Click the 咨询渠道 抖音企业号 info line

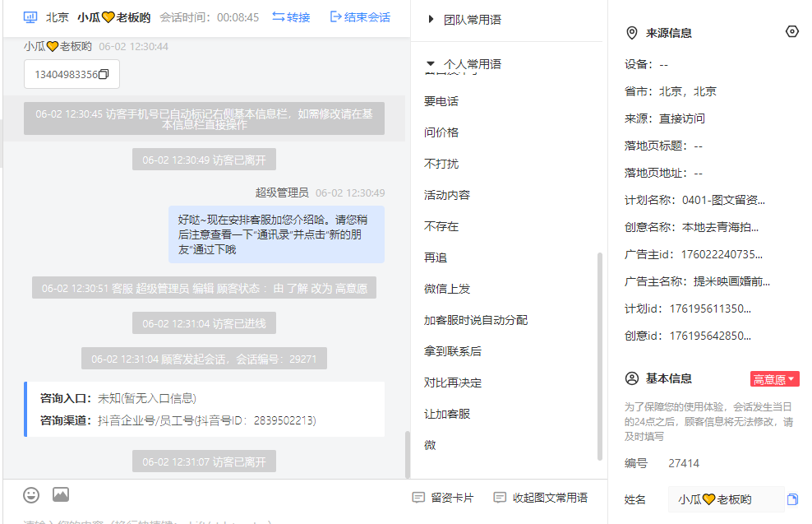click(178, 420)
